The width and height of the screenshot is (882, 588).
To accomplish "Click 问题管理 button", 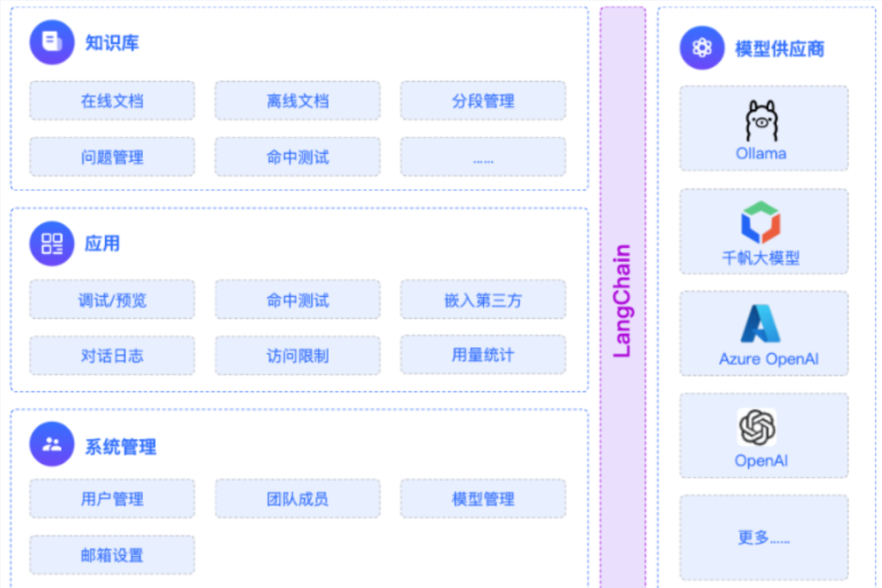I will [112, 157].
